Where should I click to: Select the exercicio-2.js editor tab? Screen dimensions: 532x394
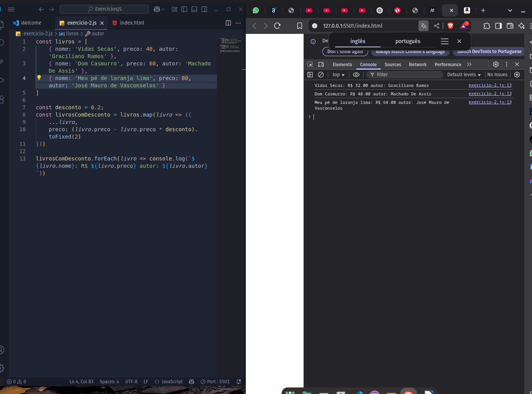tap(82, 23)
